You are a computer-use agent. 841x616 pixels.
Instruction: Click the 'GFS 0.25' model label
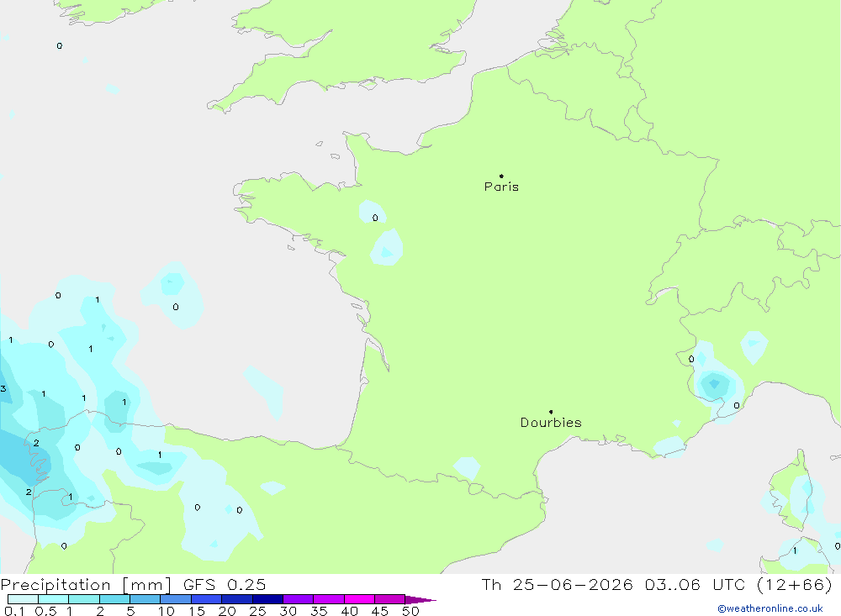coord(225,585)
